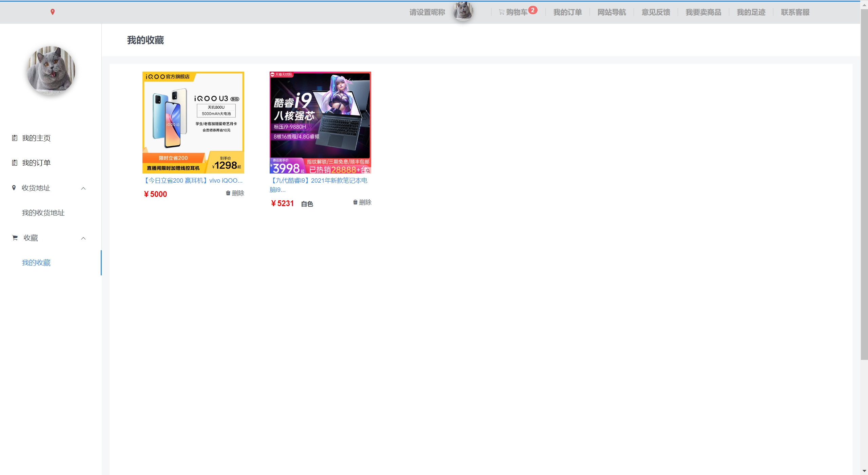Click the 我的订单 clipboard icon in sidebar
868x475 pixels.
click(x=15, y=163)
